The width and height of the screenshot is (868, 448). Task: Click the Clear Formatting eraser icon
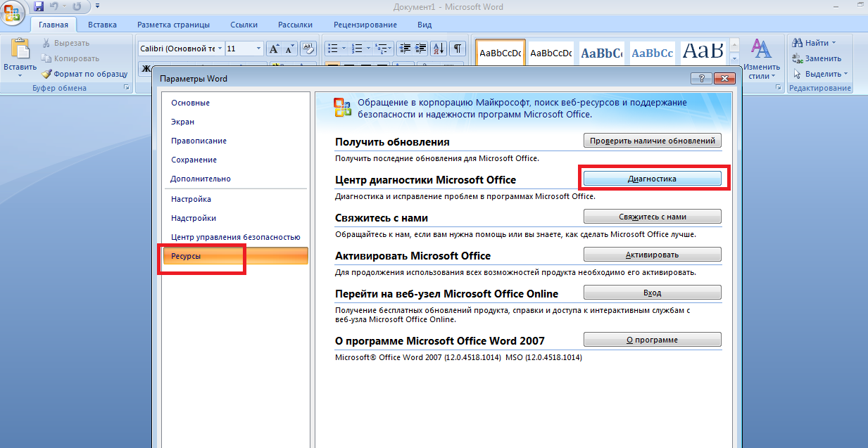[x=308, y=49]
